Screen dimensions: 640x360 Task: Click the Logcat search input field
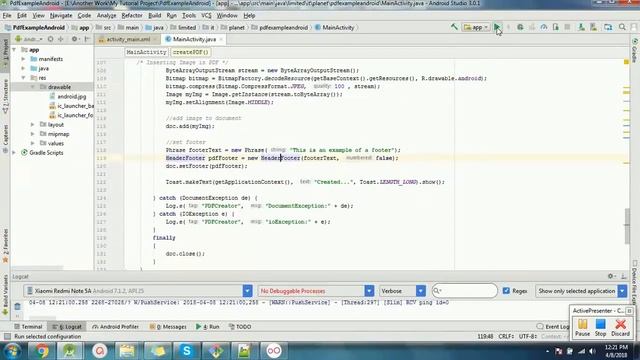click(465, 291)
